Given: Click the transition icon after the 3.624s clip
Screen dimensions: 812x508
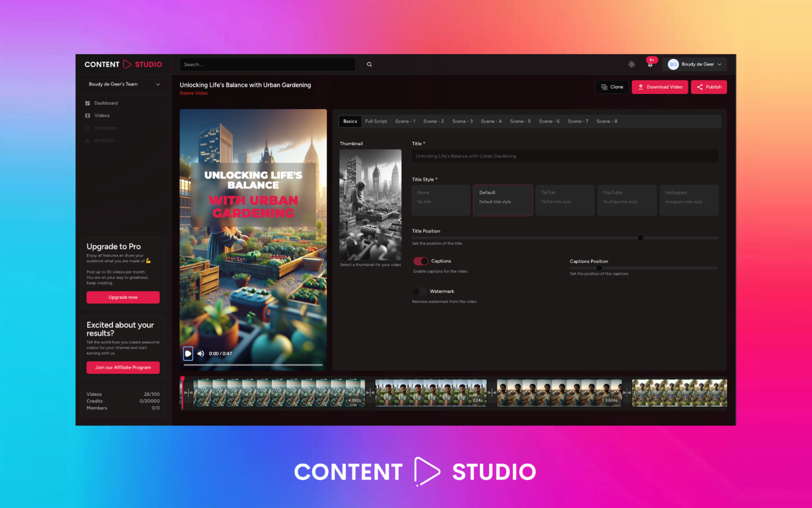Looking at the screenshot, I should point(627,393).
